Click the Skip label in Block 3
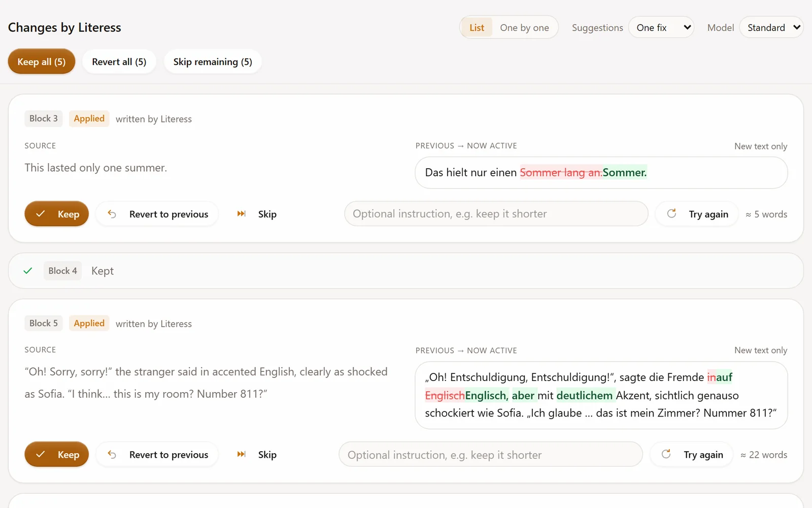Screen dimensions: 812x508 click(267, 214)
